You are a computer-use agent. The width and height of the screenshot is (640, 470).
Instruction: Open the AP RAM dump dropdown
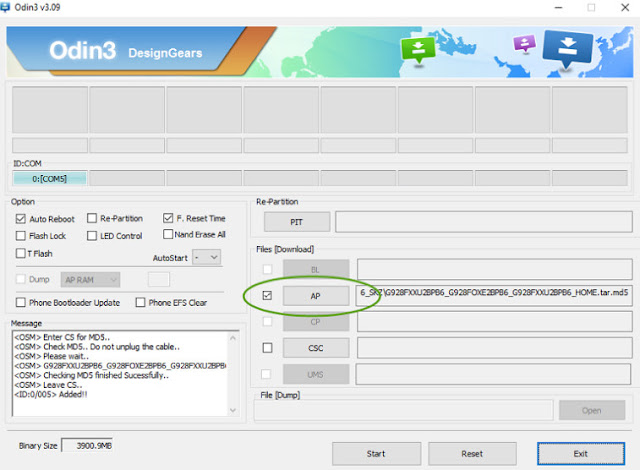pos(90,279)
